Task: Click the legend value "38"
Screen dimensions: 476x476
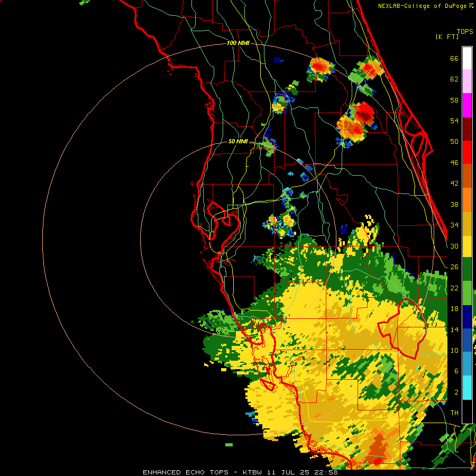Action: [x=454, y=204]
